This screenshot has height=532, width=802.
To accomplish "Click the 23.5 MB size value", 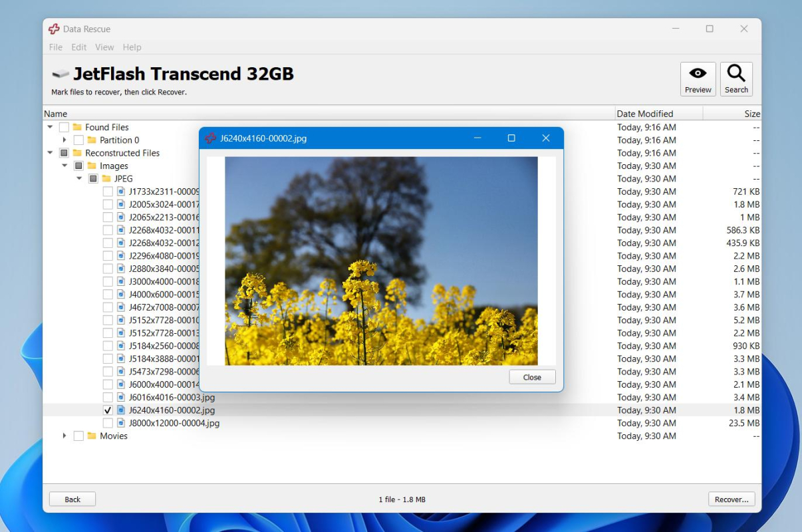I will pos(744,423).
